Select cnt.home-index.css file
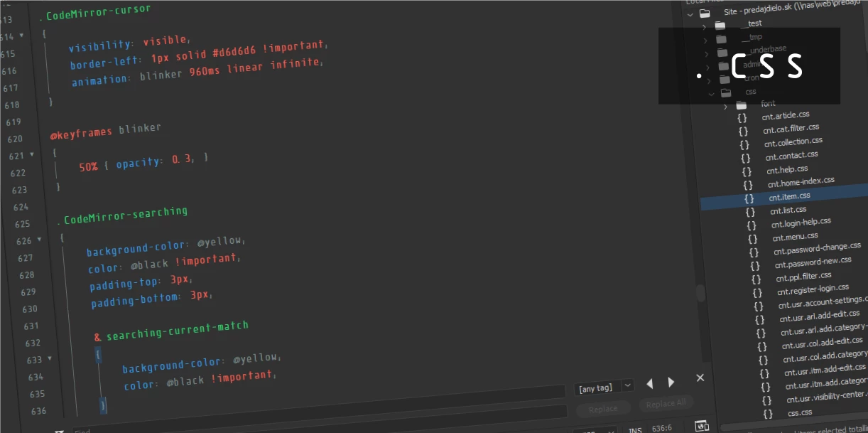 click(801, 183)
